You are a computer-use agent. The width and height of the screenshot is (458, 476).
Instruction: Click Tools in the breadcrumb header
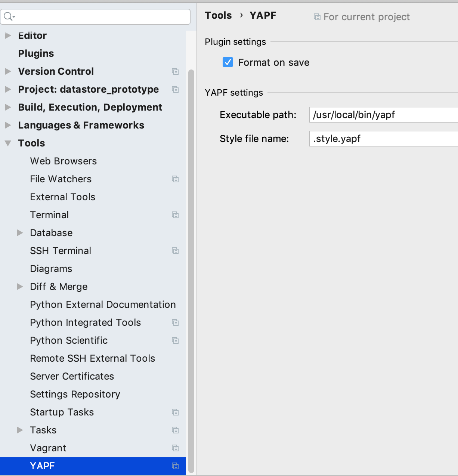pos(218,15)
